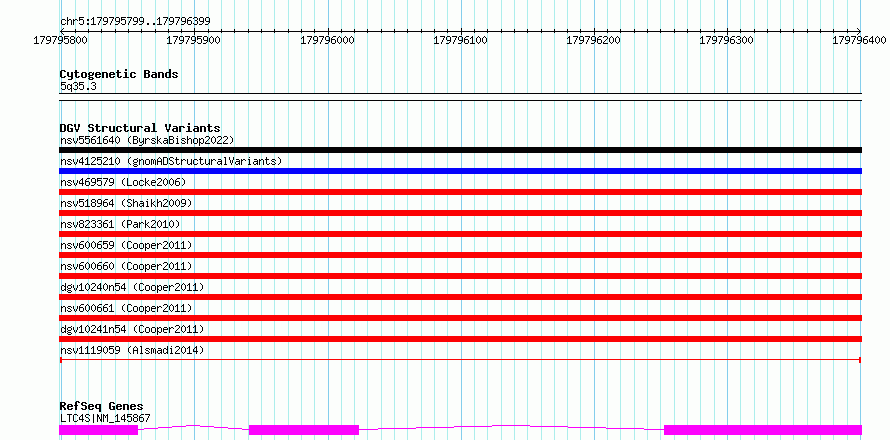The image size is (890, 440).
Task: Select the first magenta LTC4S exon block
Action: pos(99,430)
